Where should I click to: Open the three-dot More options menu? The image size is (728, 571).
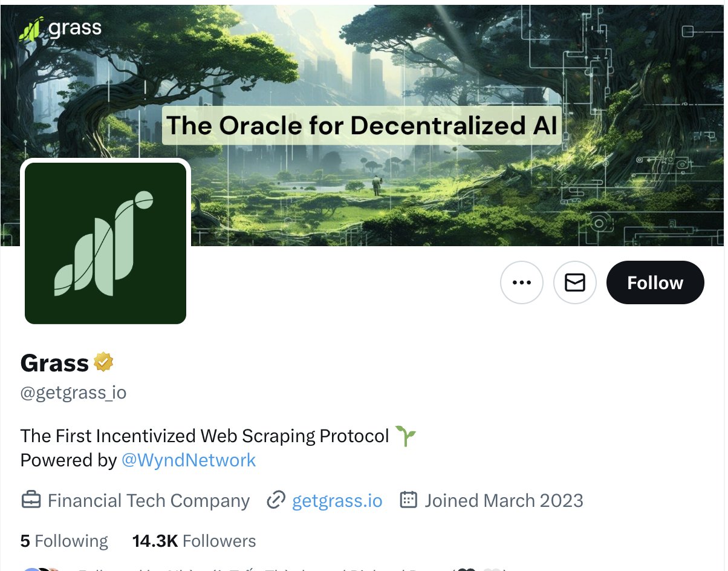point(521,282)
